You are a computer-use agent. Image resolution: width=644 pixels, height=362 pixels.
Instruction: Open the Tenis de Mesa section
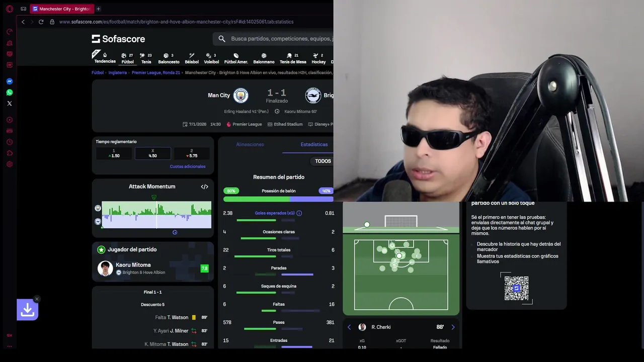(293, 58)
